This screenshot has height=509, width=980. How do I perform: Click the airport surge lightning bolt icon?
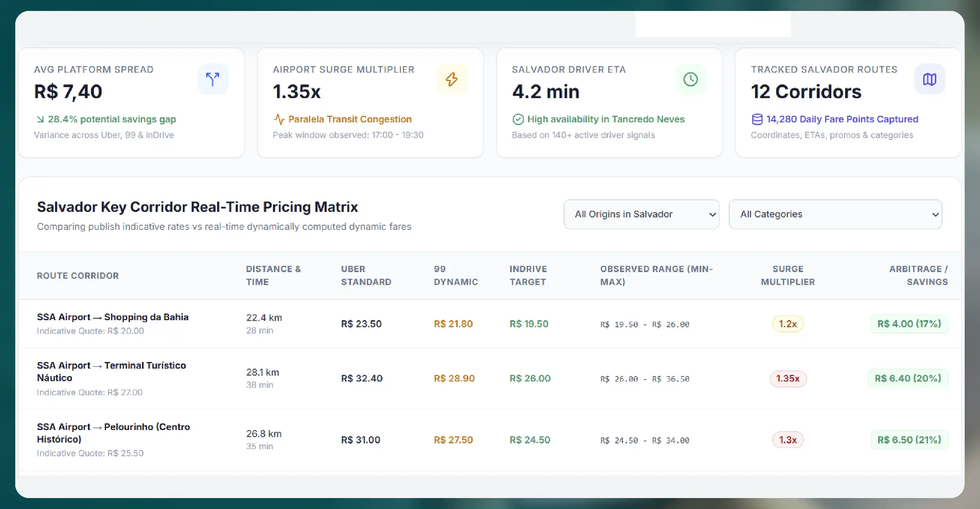tap(452, 79)
